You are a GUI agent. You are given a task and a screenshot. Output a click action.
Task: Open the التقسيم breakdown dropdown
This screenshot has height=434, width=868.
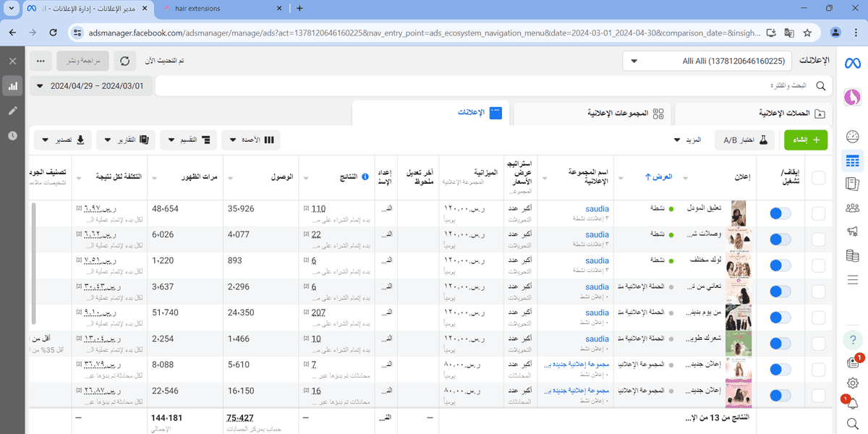pos(188,140)
